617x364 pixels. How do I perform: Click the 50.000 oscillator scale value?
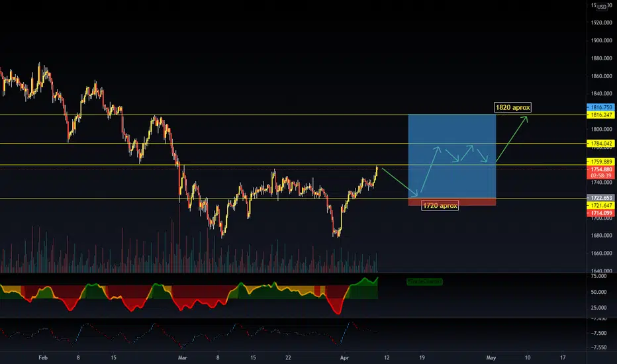pos(599,292)
